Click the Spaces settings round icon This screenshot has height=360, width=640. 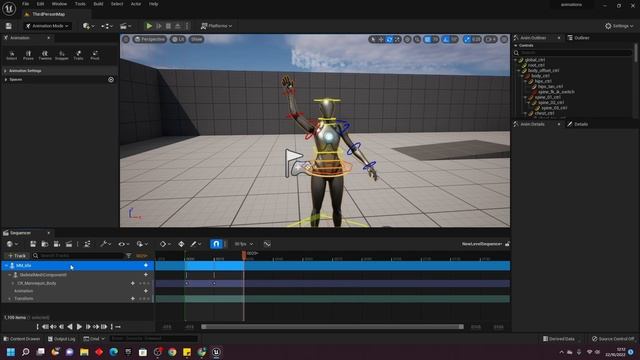[x=111, y=80]
